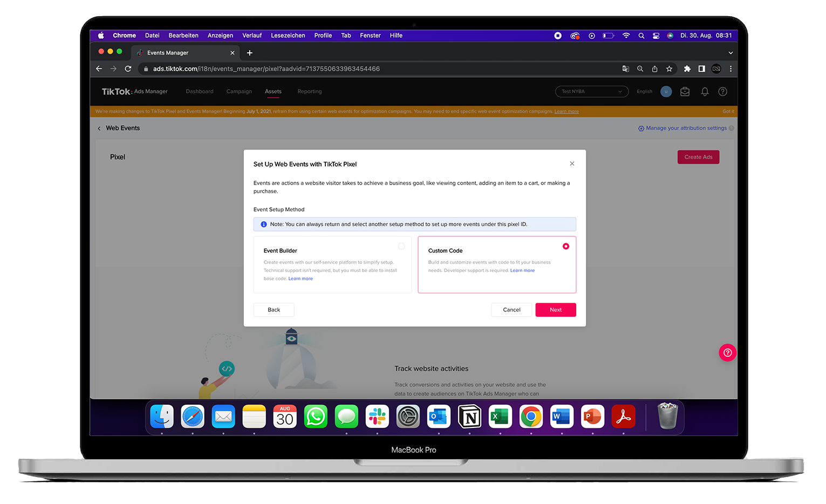Dismiss banner with Got it
The width and height of the screenshot is (826, 504).
[x=728, y=111]
